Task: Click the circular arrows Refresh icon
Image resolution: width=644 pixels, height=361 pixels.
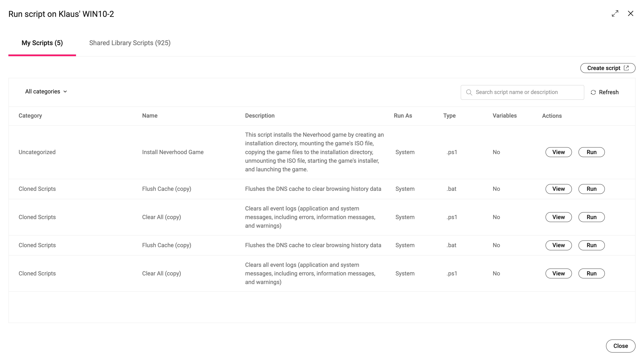Action: tap(593, 92)
